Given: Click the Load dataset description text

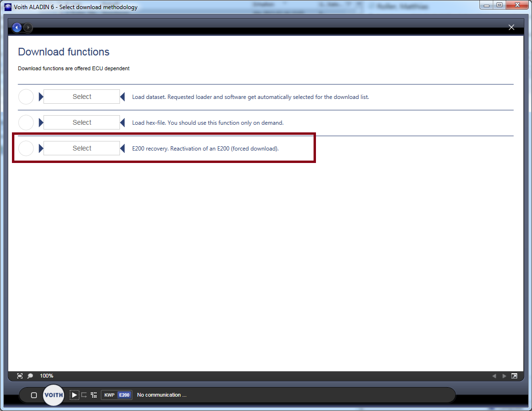Looking at the screenshot, I should coord(250,97).
